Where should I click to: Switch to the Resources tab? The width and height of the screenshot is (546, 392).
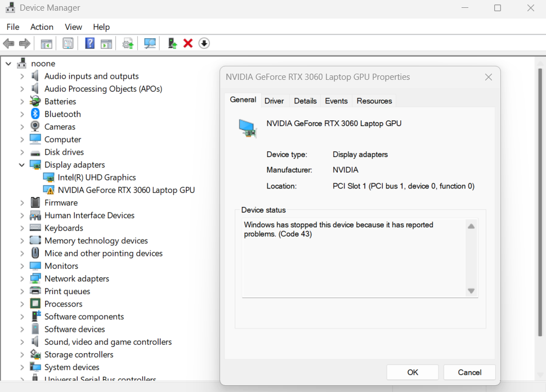pyautogui.click(x=374, y=101)
